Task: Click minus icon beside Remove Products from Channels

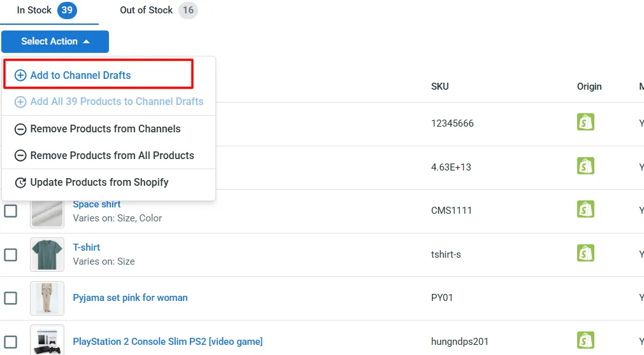Action: click(x=20, y=129)
